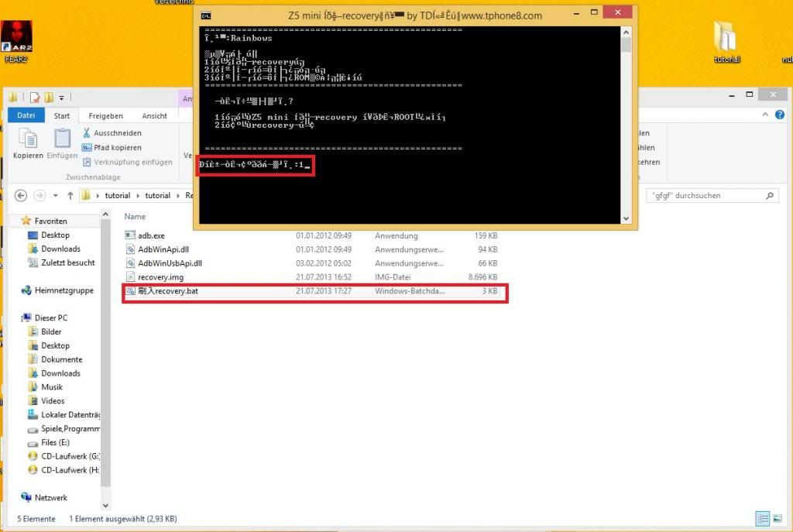Switch to large icons view in status bar

(778, 519)
